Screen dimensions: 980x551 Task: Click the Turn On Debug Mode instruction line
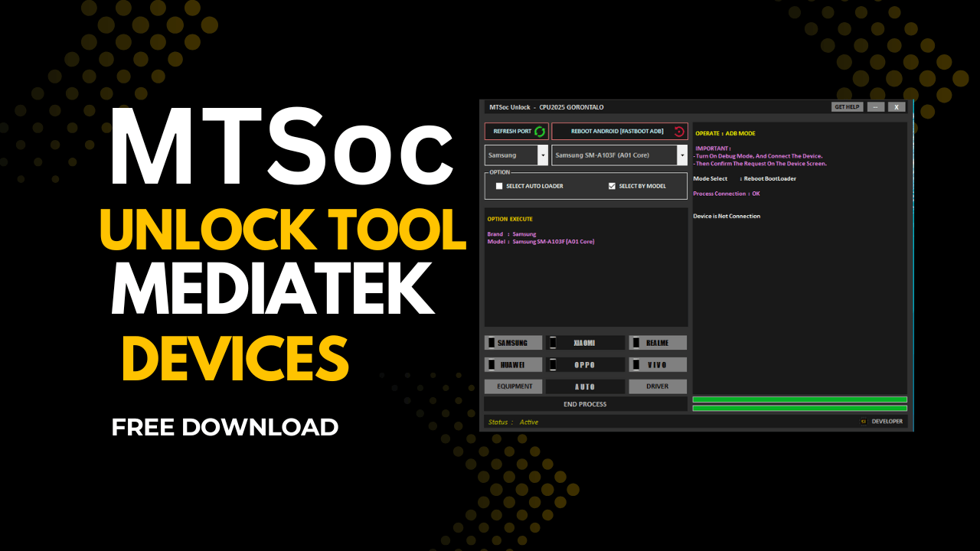tap(758, 156)
